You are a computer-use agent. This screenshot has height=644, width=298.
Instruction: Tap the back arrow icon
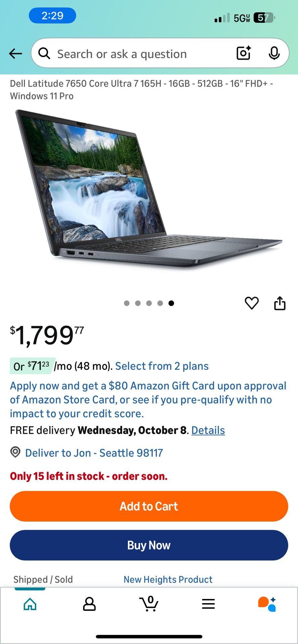pyautogui.click(x=15, y=53)
